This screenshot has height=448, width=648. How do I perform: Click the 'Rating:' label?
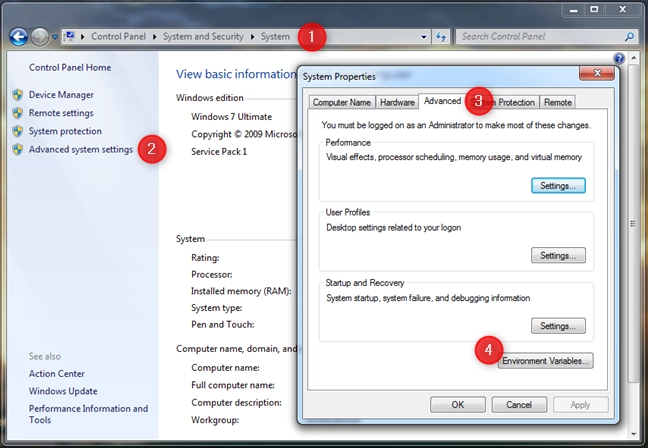click(205, 257)
